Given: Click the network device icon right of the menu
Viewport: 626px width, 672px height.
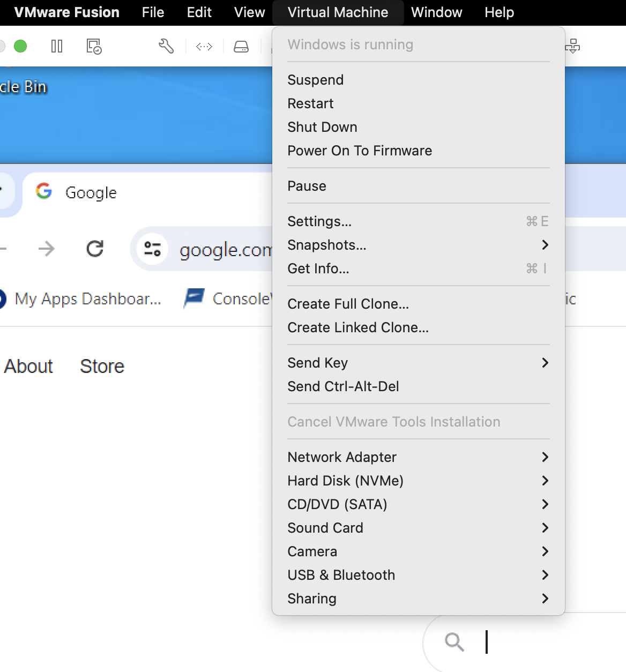Looking at the screenshot, I should click(572, 47).
